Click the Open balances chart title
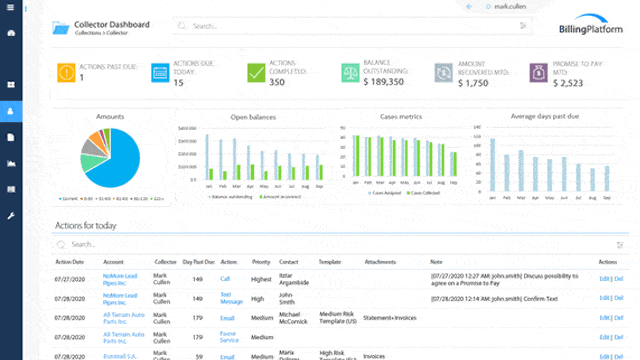 (x=253, y=117)
